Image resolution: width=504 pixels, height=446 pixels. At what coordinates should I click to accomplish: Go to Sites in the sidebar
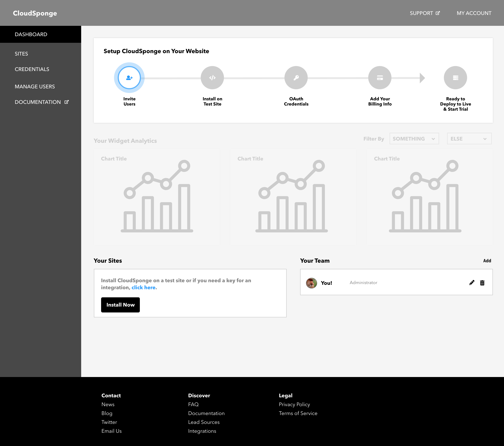pyautogui.click(x=21, y=54)
